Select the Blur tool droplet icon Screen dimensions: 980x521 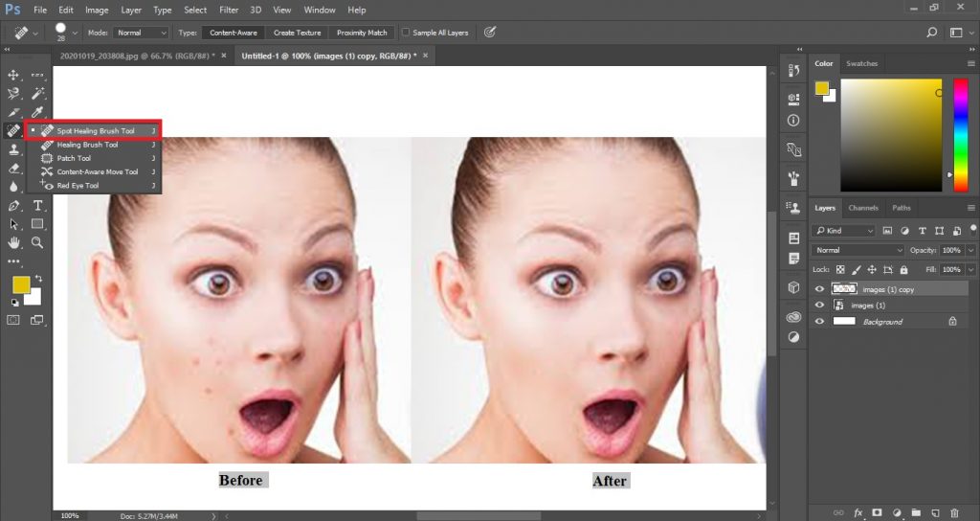pos(13,187)
